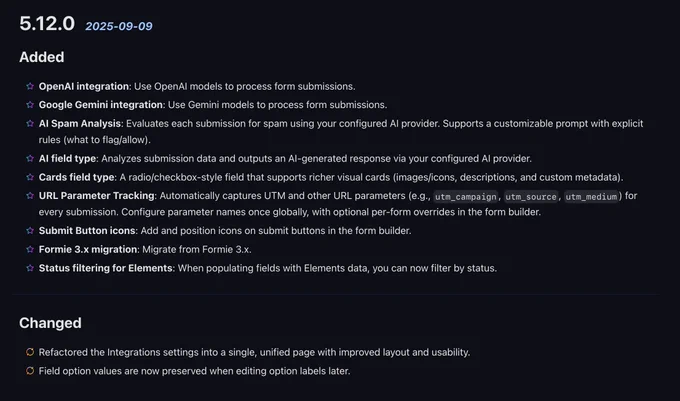This screenshot has height=401, width=680.
Task: Click the star icon next to Cards field type
Action: tap(30, 177)
